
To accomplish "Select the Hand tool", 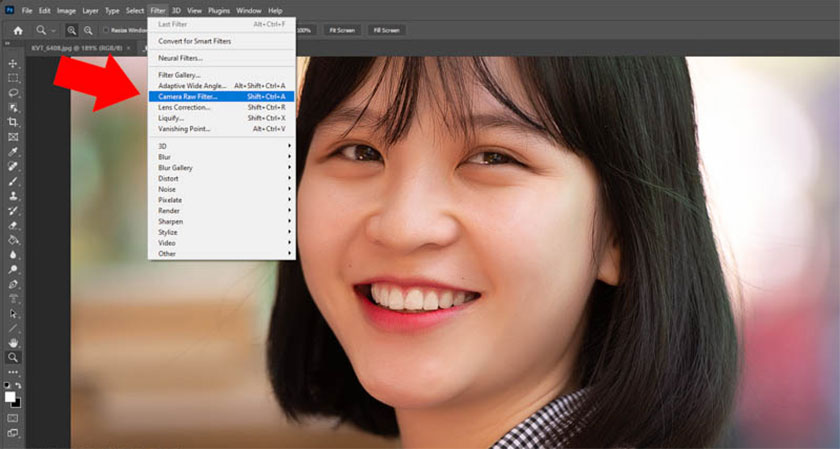I will tap(13, 343).
